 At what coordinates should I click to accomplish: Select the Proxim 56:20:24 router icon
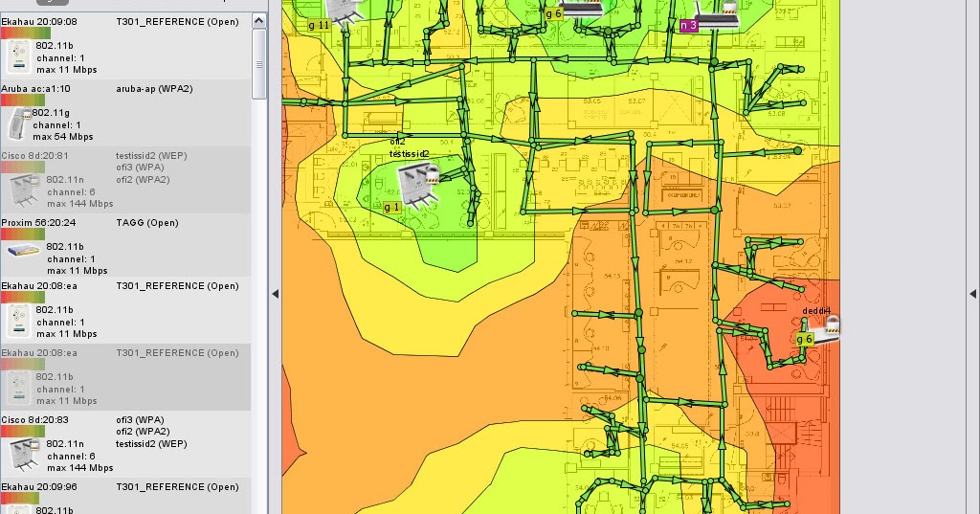[24, 251]
